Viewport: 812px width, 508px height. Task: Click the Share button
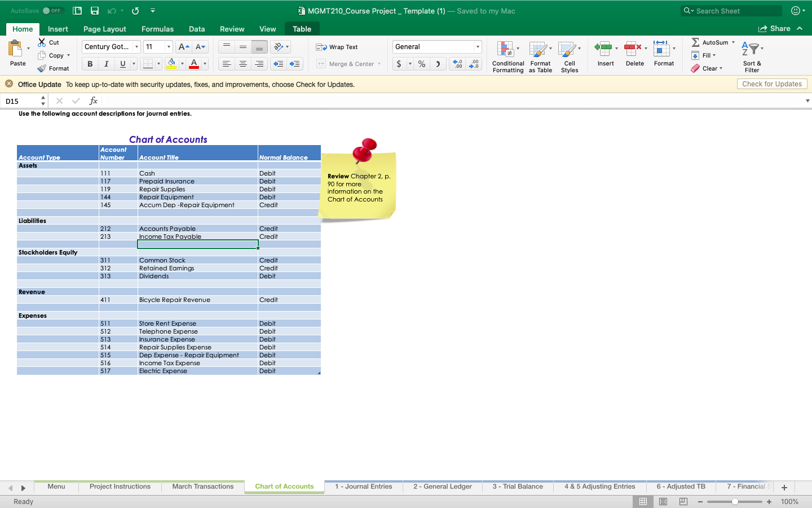(x=777, y=28)
